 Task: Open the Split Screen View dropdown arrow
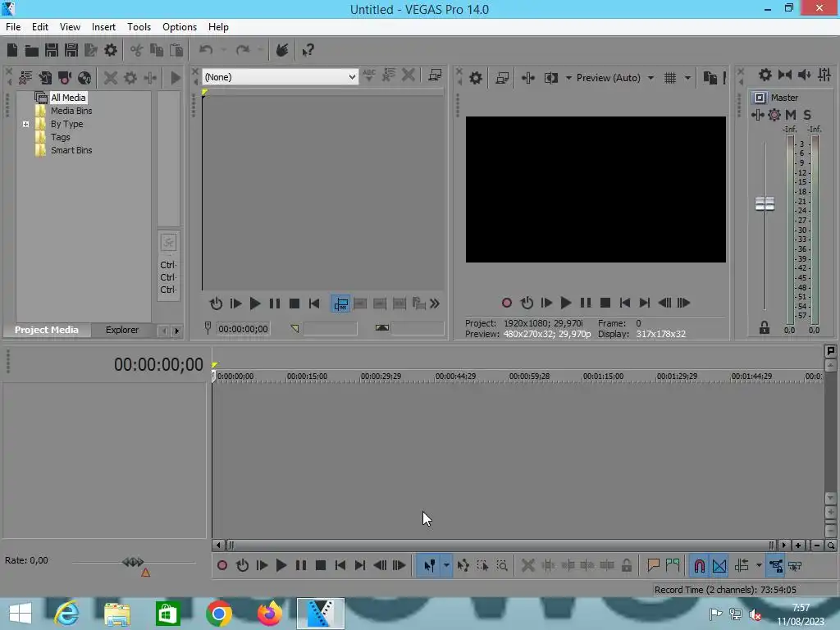click(x=568, y=78)
